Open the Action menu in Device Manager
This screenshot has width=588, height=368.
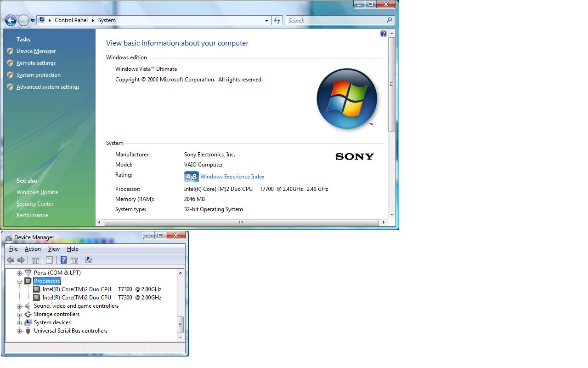(33, 249)
